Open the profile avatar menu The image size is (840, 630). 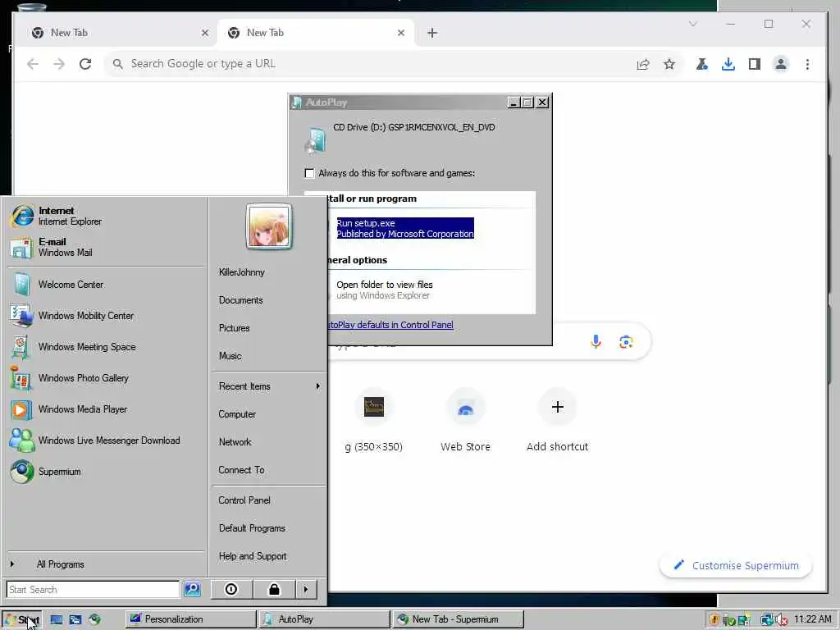pos(781,64)
